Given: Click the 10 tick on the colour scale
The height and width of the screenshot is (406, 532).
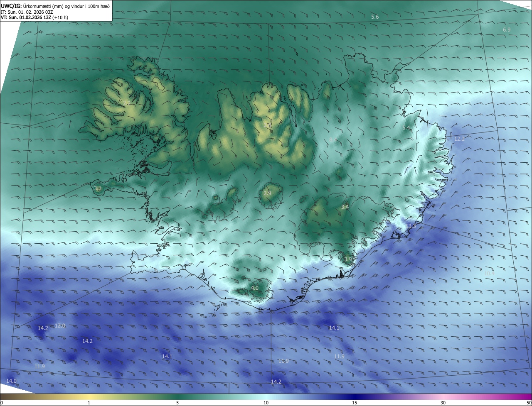Looking at the screenshot, I should coord(266,403).
